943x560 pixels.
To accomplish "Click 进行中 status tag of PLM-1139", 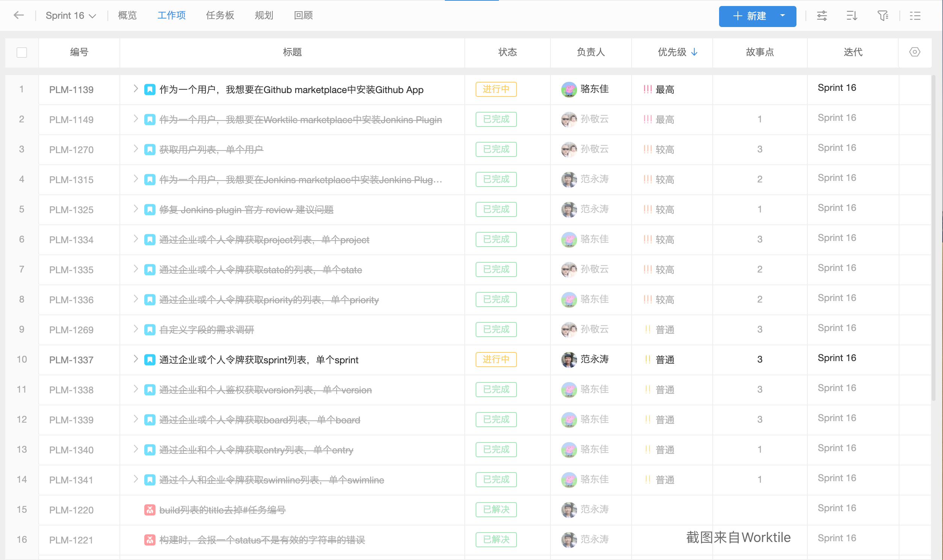I will pos(496,89).
